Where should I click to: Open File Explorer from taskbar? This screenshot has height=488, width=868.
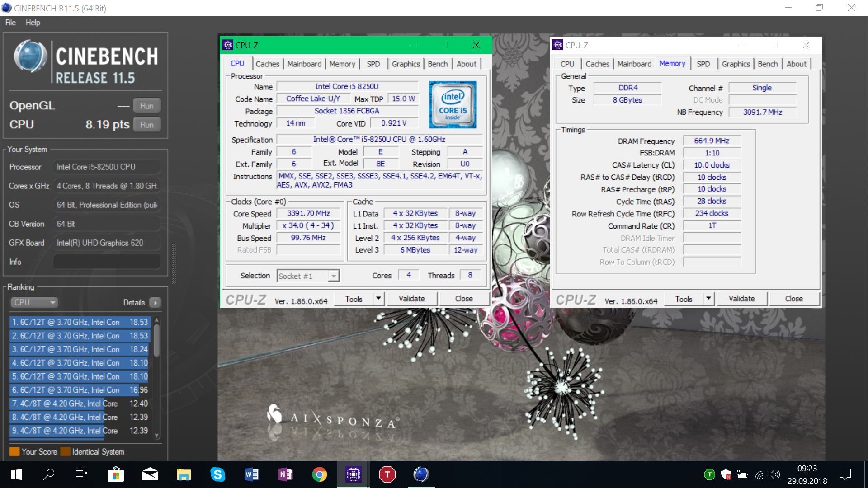click(x=184, y=474)
